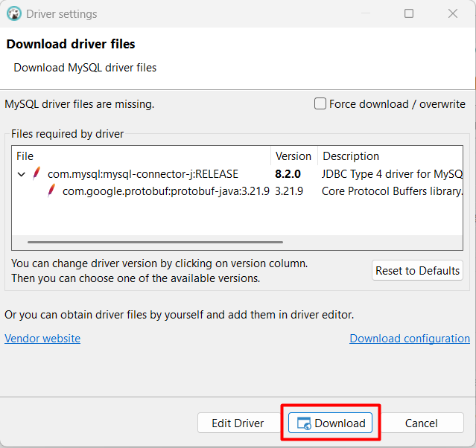Select the com.mysql:mysql-connector-j:RELEASE row

[142, 174]
